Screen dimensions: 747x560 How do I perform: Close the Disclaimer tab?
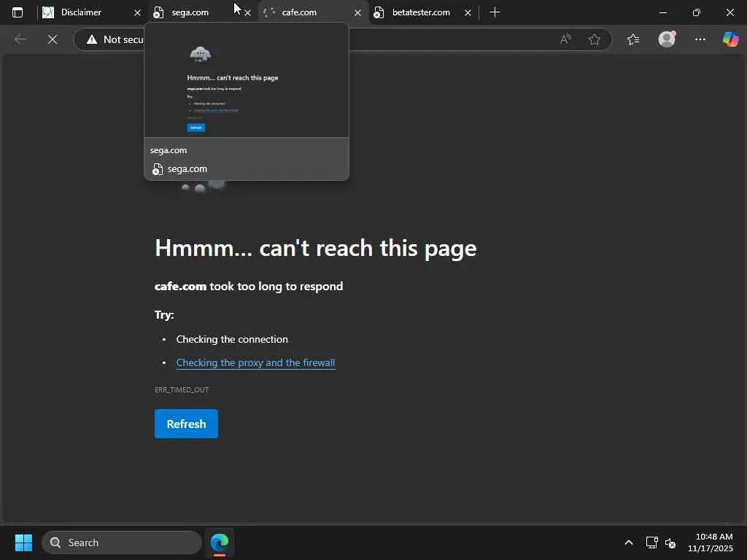pos(137,13)
